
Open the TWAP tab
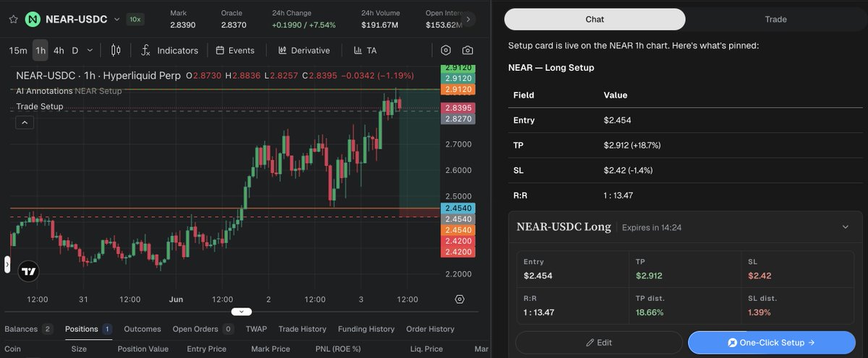(x=256, y=329)
